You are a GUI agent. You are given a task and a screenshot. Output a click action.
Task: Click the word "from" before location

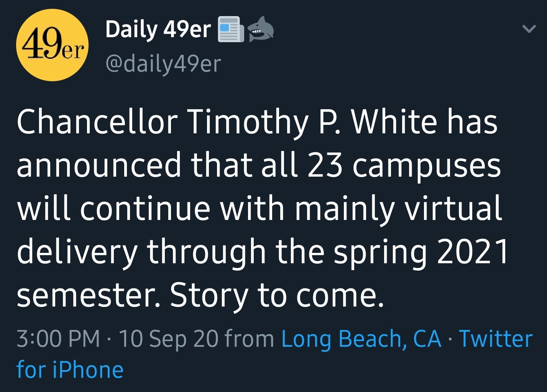[249, 339]
